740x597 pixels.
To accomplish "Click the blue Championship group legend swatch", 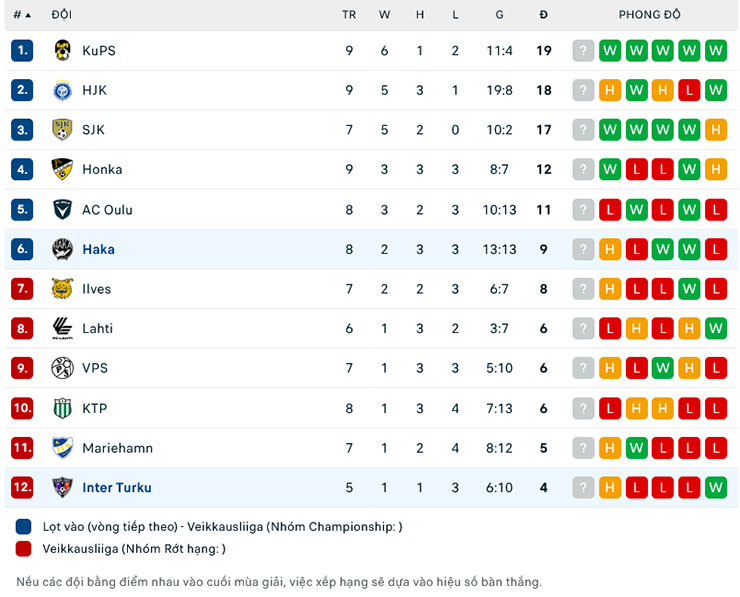I will 24,527.
